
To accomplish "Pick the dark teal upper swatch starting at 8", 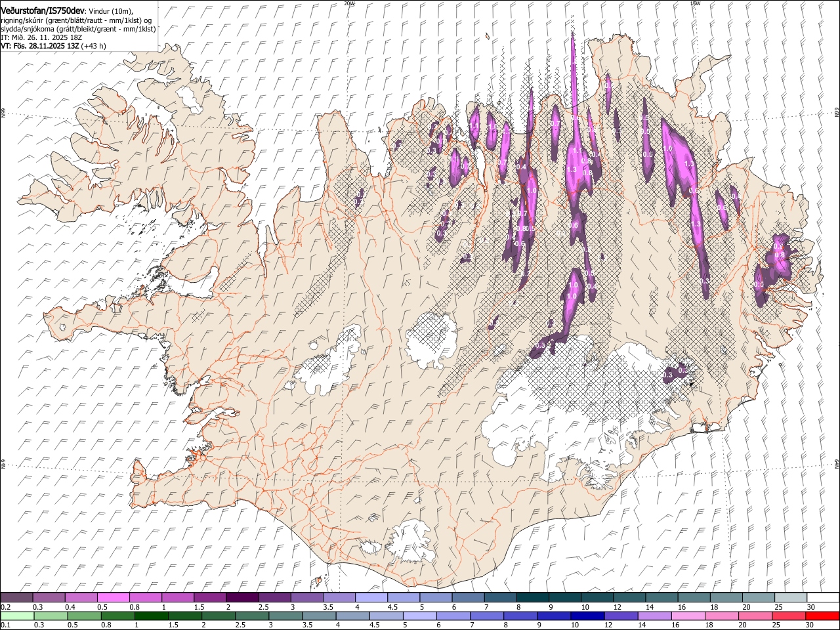I will (532, 597).
